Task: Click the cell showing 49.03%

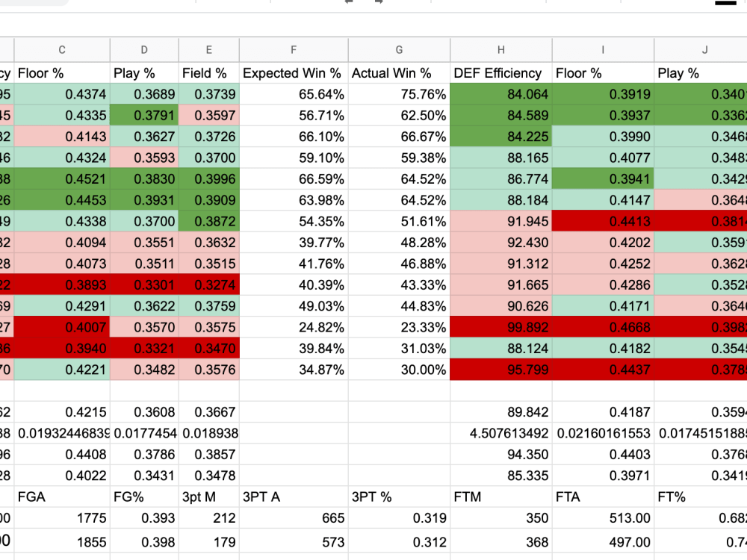Action: coord(294,305)
